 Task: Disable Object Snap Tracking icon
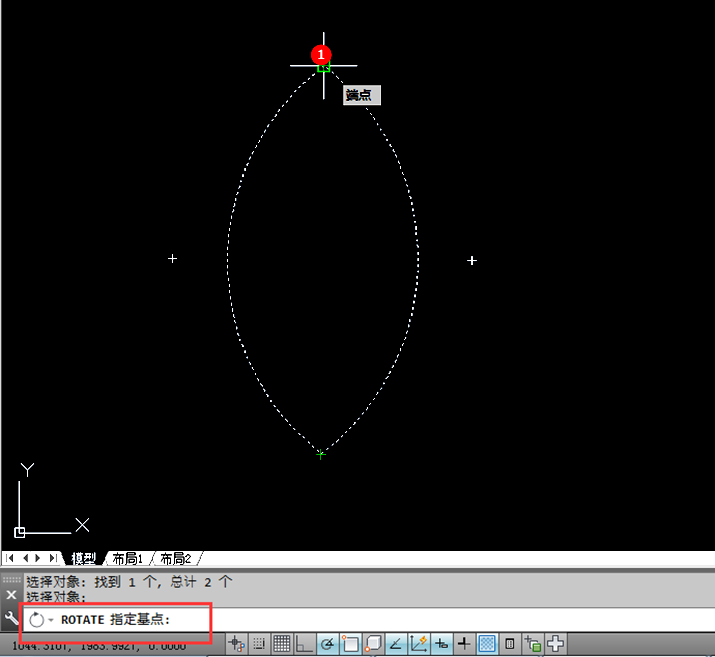[x=395, y=644]
